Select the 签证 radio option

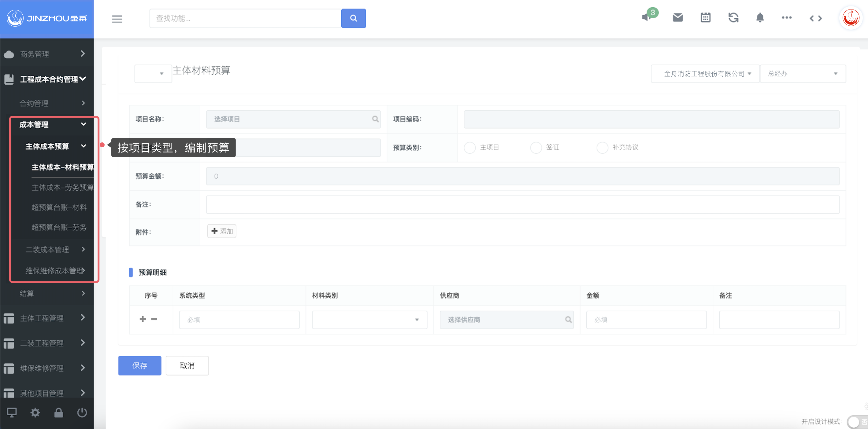[536, 148]
